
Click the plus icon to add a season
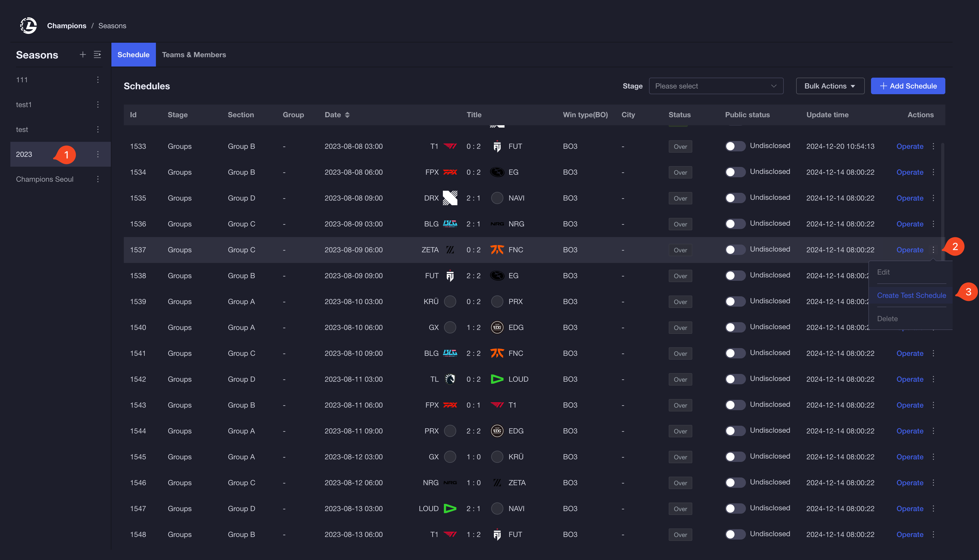coord(83,55)
